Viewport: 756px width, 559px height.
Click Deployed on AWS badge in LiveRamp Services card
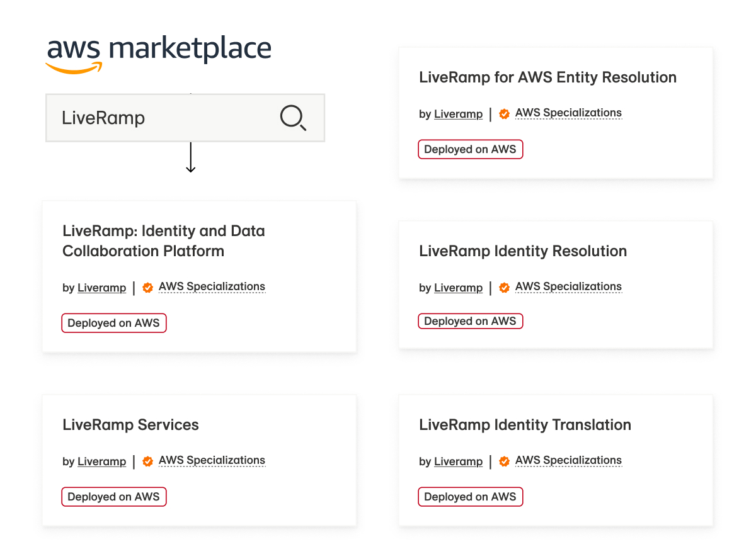(114, 497)
